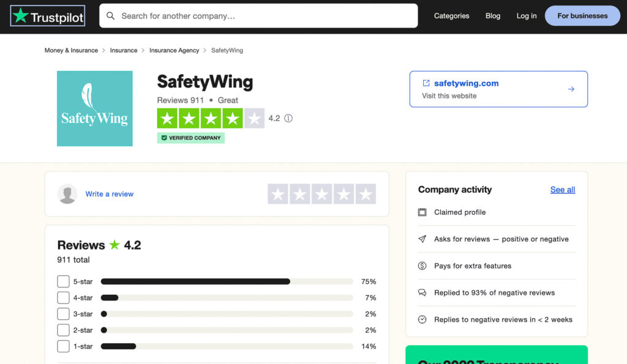Open the Categories menu

click(451, 16)
